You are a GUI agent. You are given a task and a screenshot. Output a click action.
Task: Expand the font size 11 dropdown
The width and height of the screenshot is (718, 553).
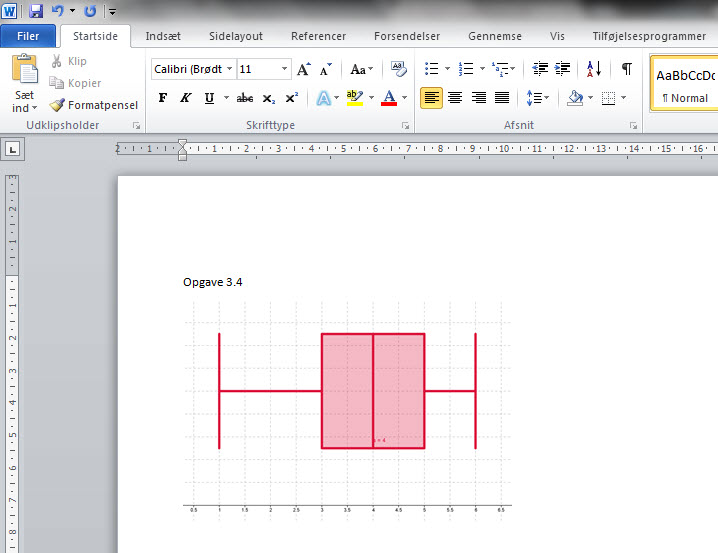point(285,69)
